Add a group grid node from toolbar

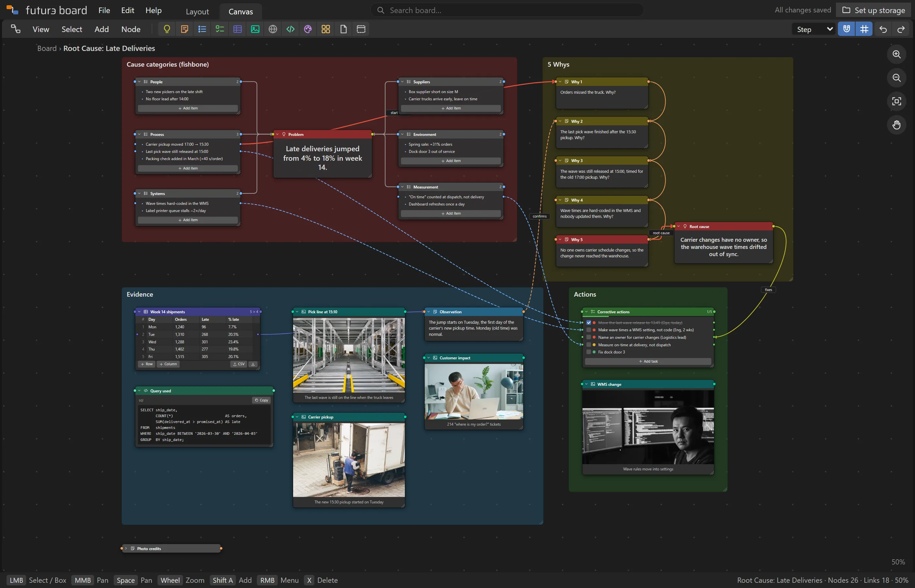pyautogui.click(x=326, y=29)
